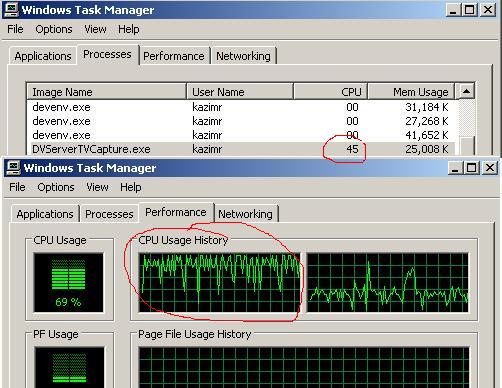This screenshot has width=502, height=388.
Task: Click the 25,008 K memory value
Action: [x=427, y=149]
